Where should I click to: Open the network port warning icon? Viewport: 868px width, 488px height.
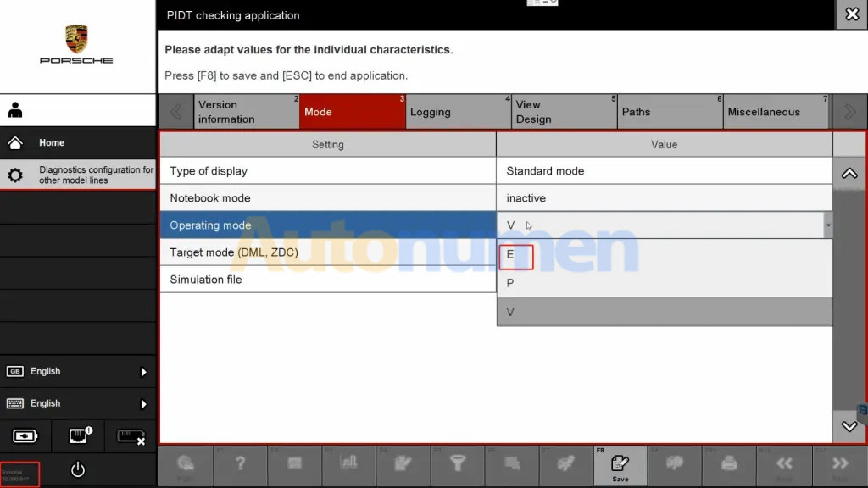click(x=78, y=436)
